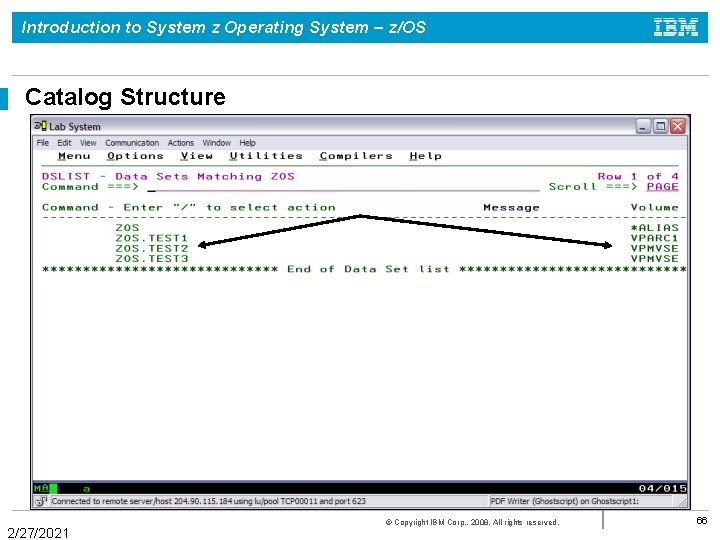Select the ISPF Compilers action bar item

click(356, 156)
